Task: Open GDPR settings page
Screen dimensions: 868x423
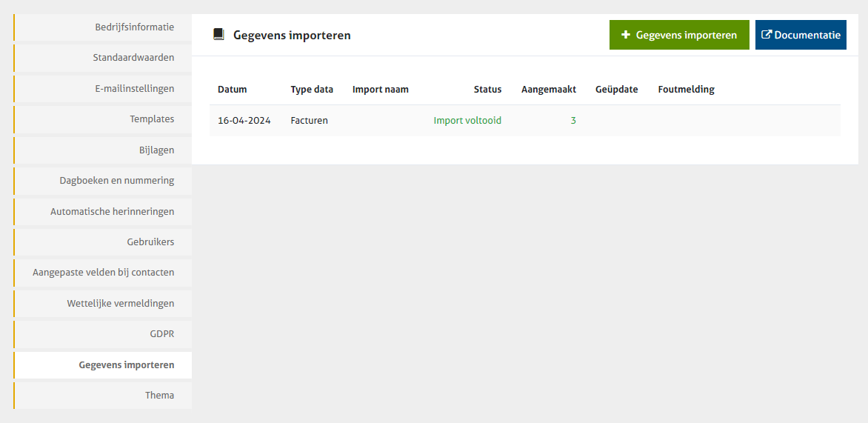Action: (x=161, y=334)
